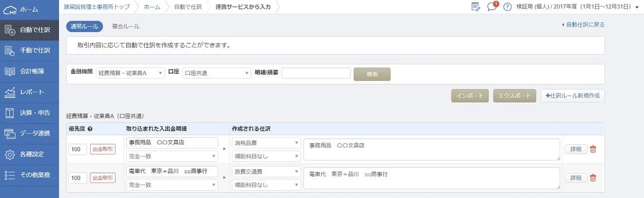Screen dimensions: 644x198
Task: Edit 電車代 東京=品川 journal memo textarea
Action: coord(432,178)
